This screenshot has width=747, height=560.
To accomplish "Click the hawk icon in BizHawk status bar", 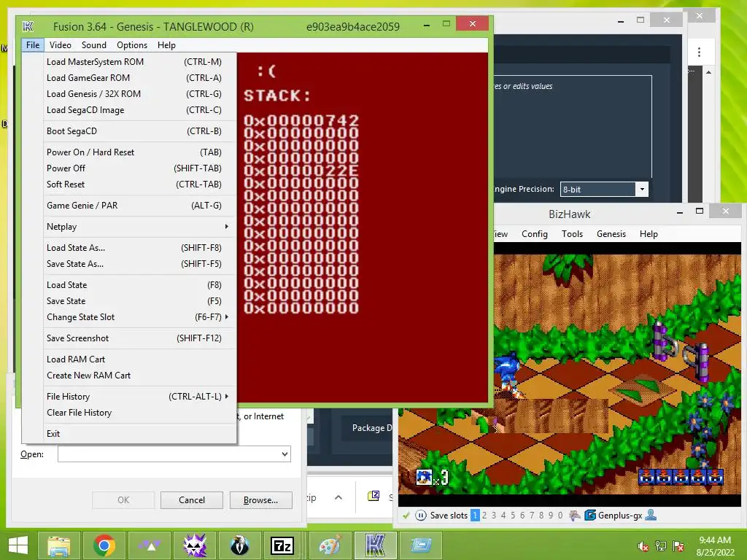I will [x=575, y=516].
